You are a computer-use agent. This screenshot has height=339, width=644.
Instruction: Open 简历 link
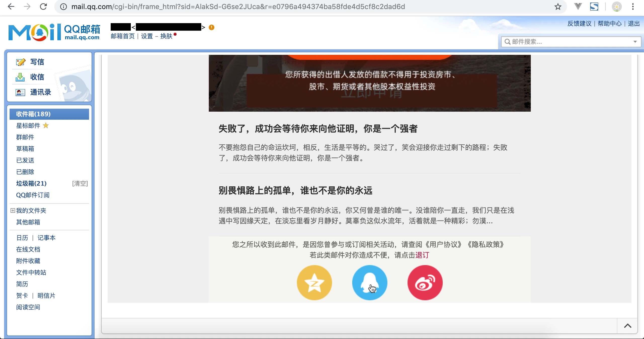click(22, 284)
